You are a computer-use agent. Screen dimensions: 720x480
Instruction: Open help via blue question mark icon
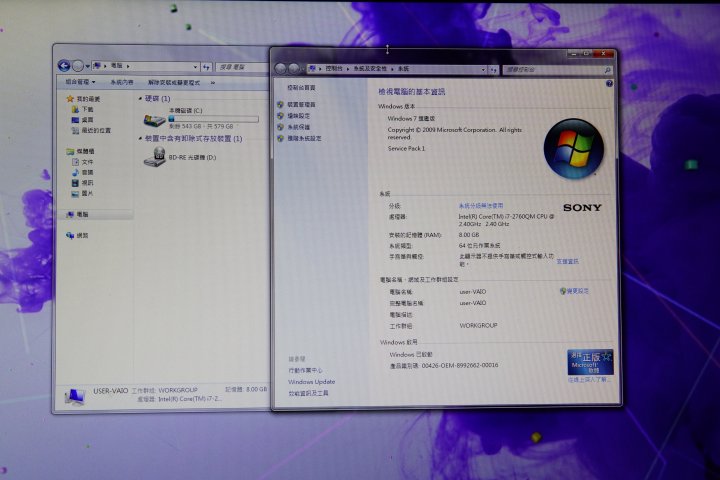coord(609,84)
